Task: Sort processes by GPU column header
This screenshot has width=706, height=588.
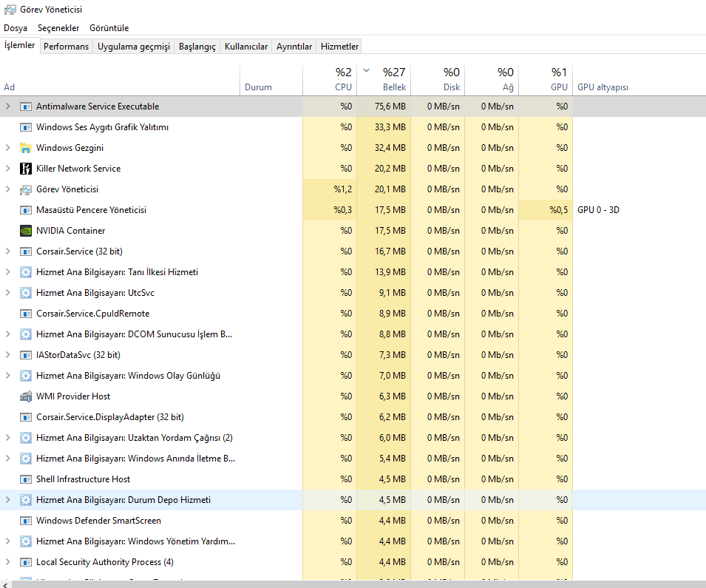Action: tap(546, 80)
